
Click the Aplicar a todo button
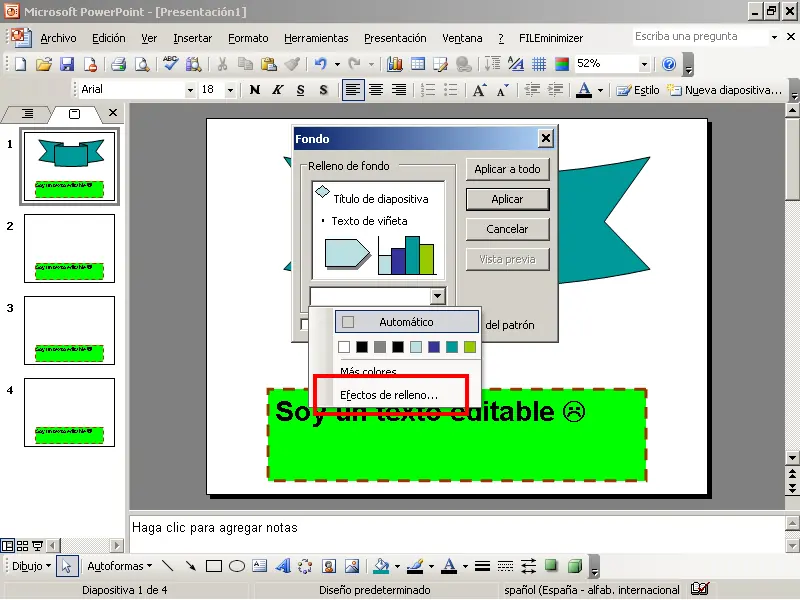coord(507,169)
